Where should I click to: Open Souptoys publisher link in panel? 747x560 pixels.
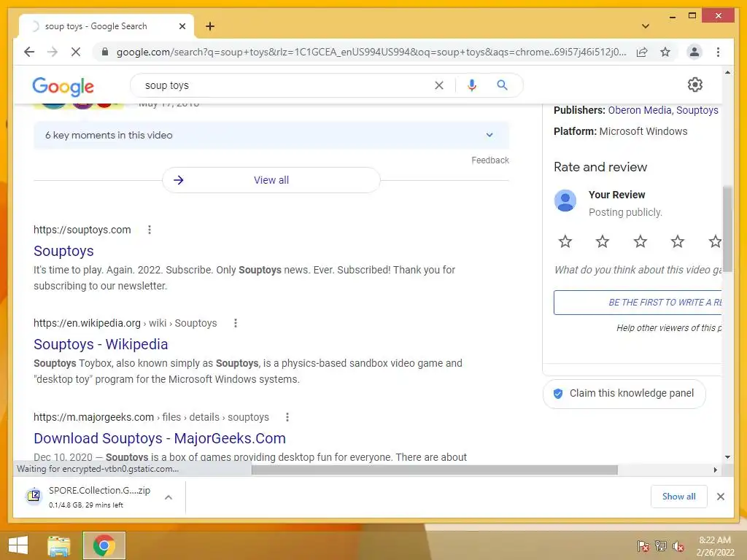click(697, 110)
